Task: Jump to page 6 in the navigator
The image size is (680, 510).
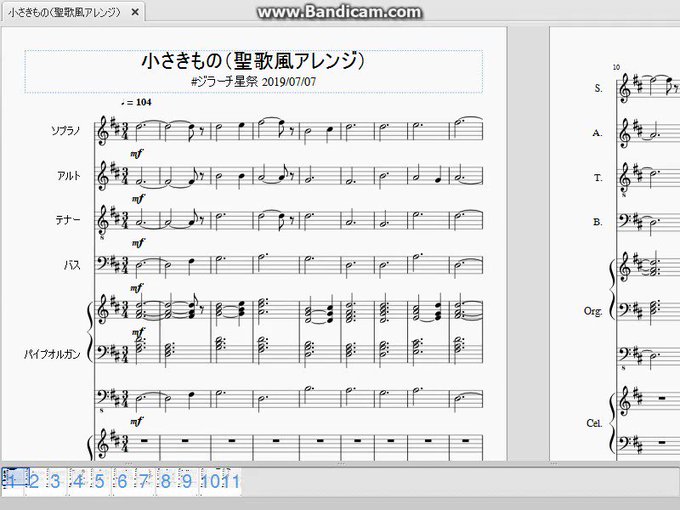Action: tap(122, 481)
